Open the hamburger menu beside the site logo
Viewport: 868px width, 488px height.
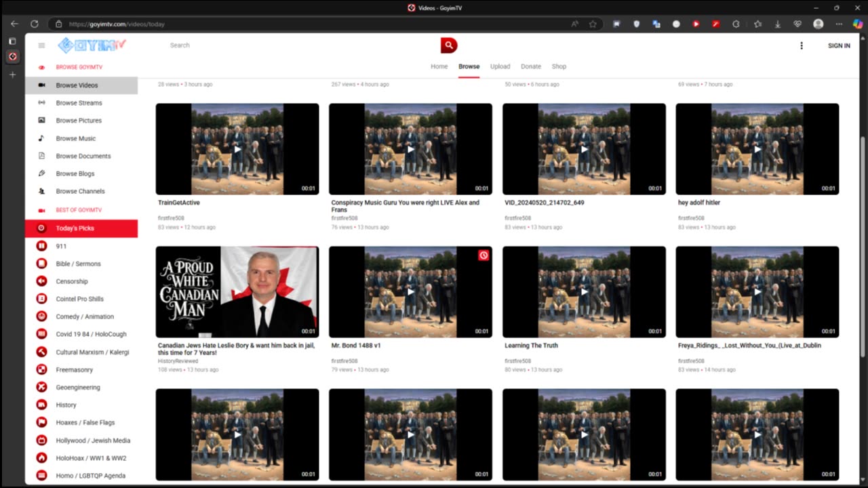pos(41,45)
